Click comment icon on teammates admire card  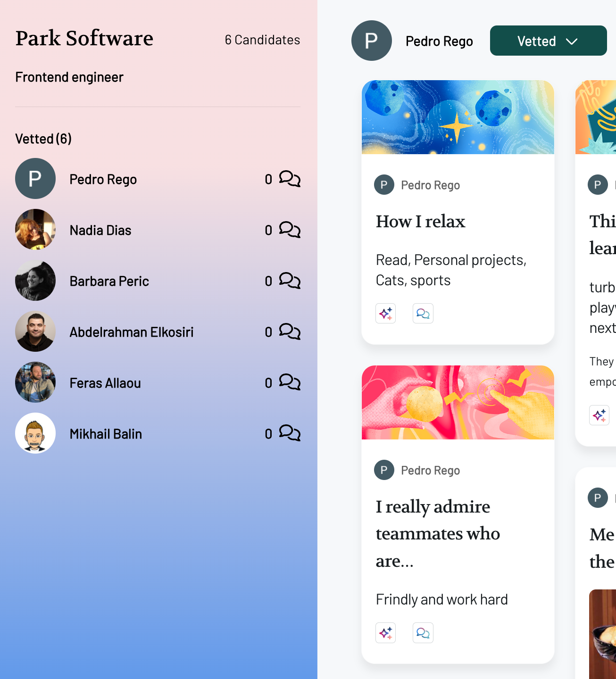[x=423, y=633]
